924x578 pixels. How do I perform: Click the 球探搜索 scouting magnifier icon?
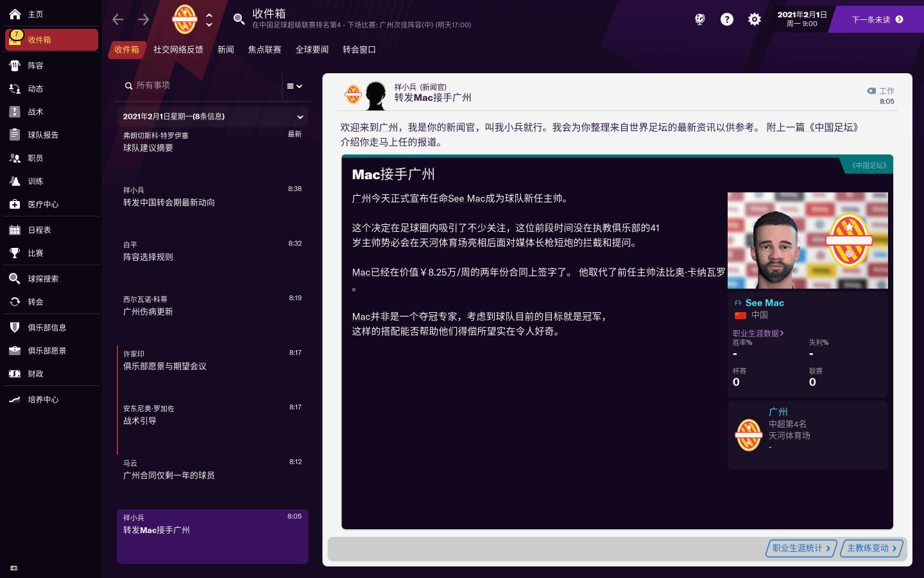tap(15, 279)
